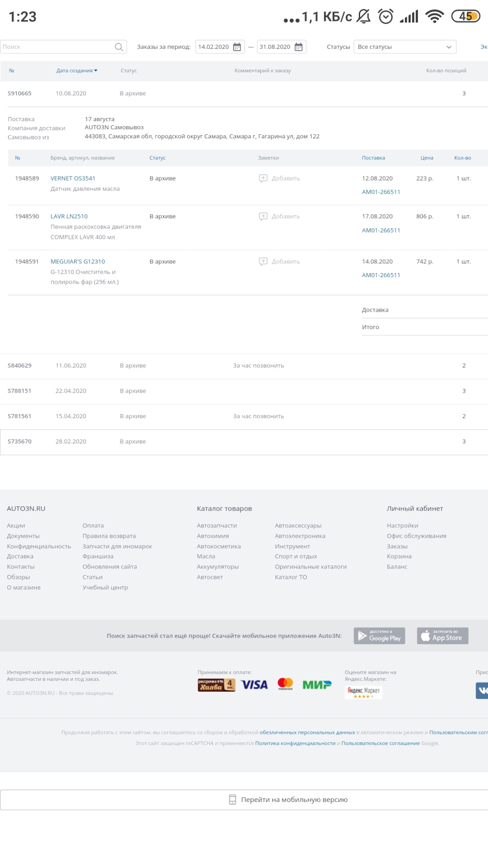Add note icon for VERNET OS3541 row
The width and height of the screenshot is (488, 868).
[263, 178]
